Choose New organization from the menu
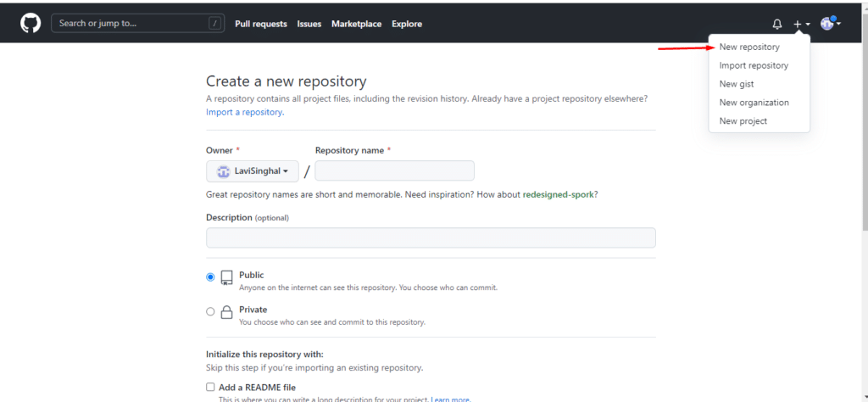 pos(754,103)
